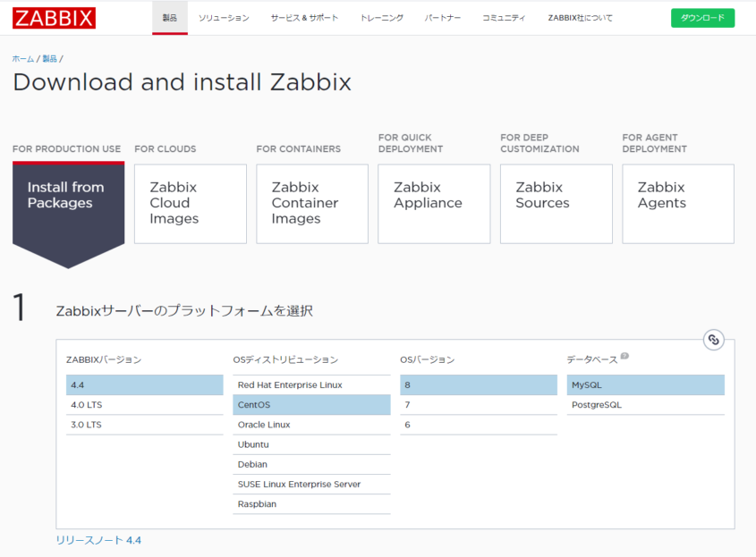This screenshot has height=557, width=756.
Task: Select the Zabbix Agents option
Action: coord(677,203)
